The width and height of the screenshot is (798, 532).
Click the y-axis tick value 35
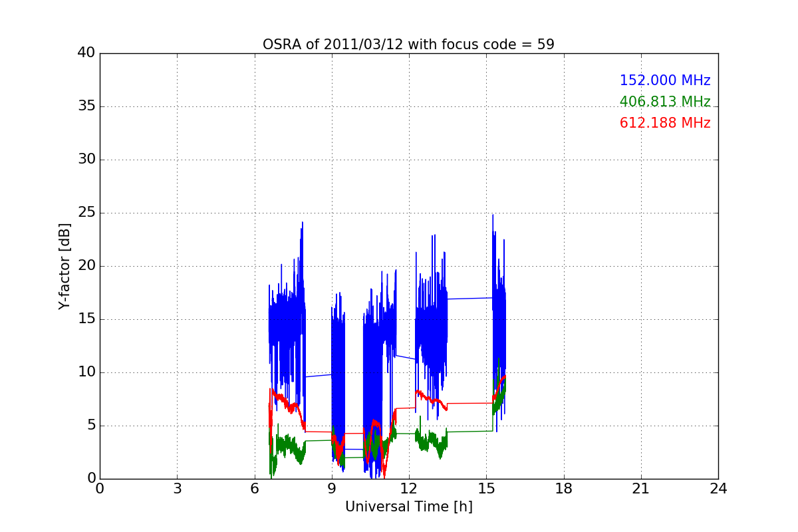pyautogui.click(x=86, y=106)
